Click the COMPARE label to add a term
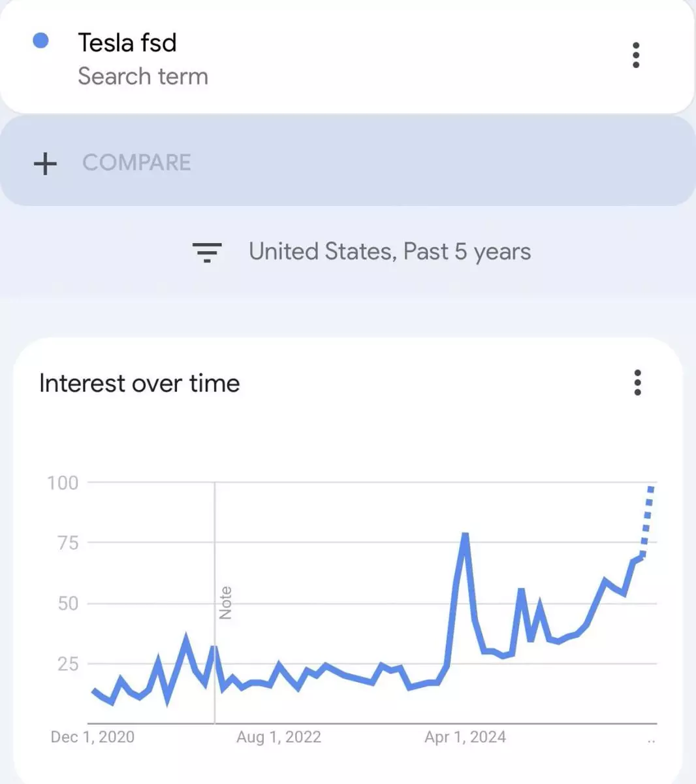This screenshot has height=784, width=696. tap(136, 163)
